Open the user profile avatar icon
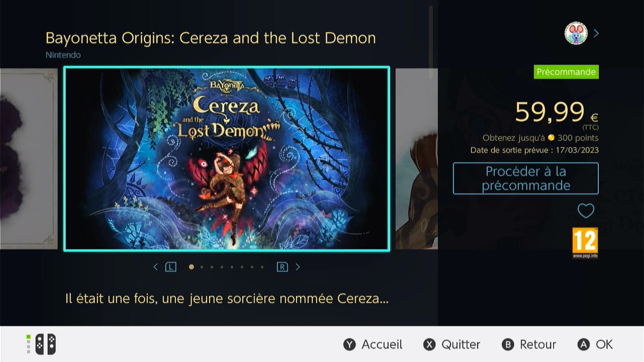644x362 pixels. click(576, 33)
